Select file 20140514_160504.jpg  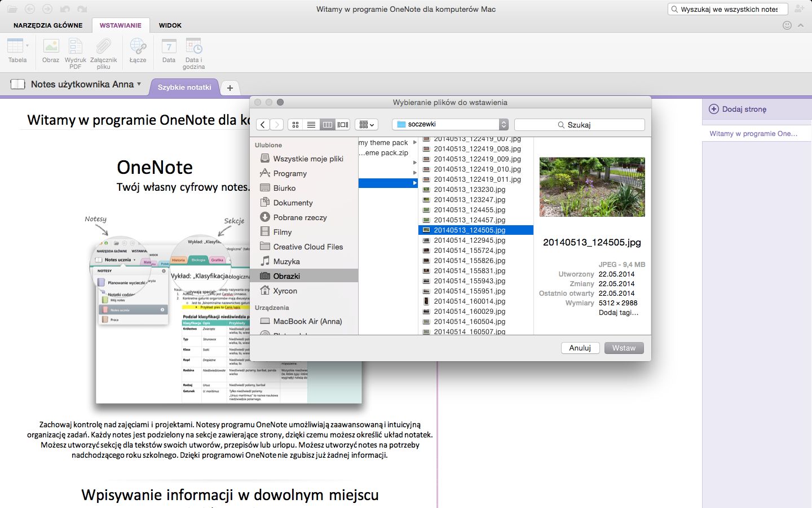click(x=476, y=322)
